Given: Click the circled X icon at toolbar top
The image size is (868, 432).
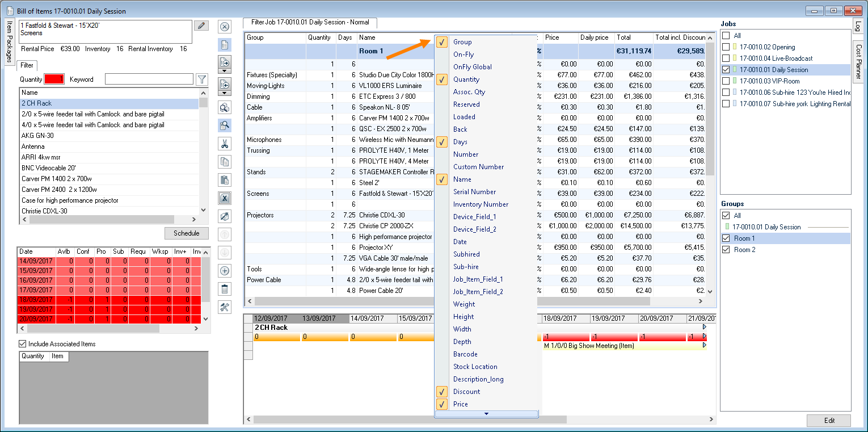Looking at the screenshot, I should pos(225,27).
